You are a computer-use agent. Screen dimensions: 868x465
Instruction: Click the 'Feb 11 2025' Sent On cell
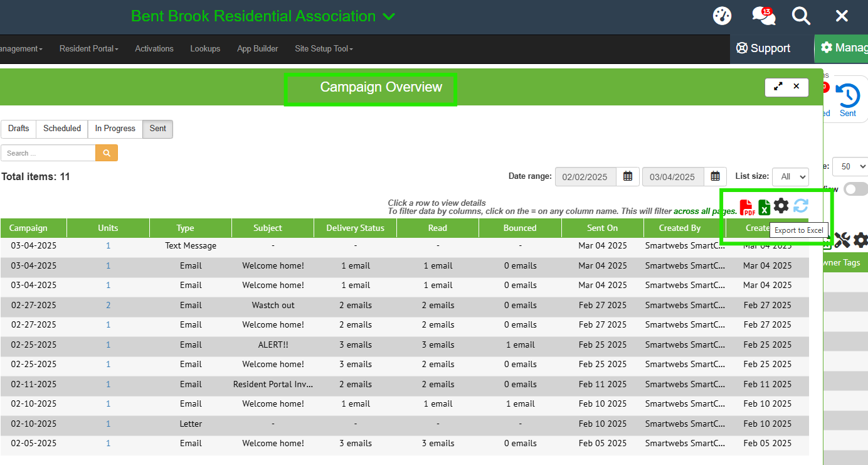pos(603,384)
